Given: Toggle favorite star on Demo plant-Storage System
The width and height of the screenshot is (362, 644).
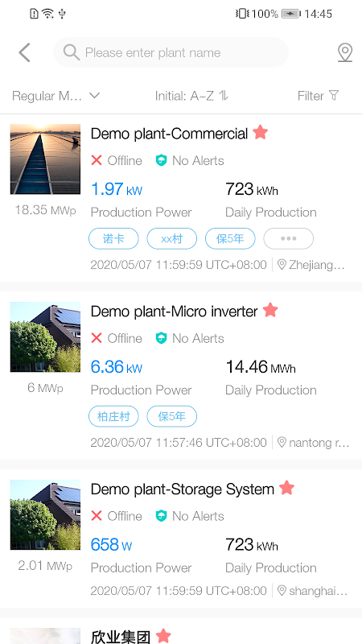Looking at the screenshot, I should [286, 488].
